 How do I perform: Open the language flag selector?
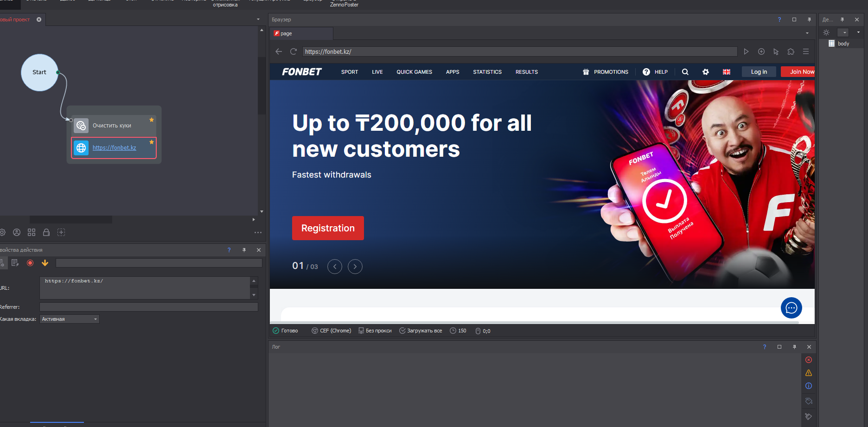[727, 72]
